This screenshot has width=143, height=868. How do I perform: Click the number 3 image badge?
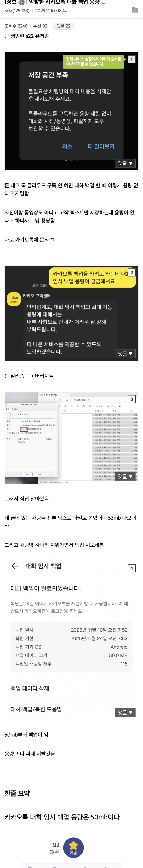tap(132, 399)
